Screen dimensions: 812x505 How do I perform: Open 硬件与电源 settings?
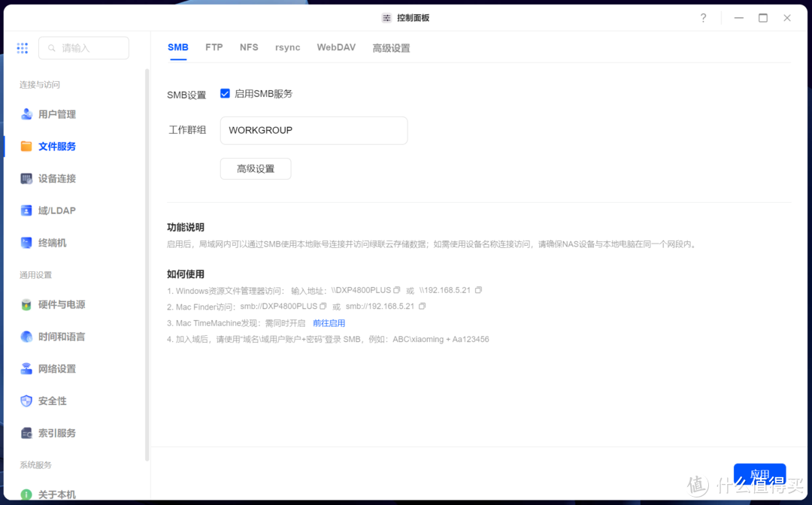click(62, 304)
